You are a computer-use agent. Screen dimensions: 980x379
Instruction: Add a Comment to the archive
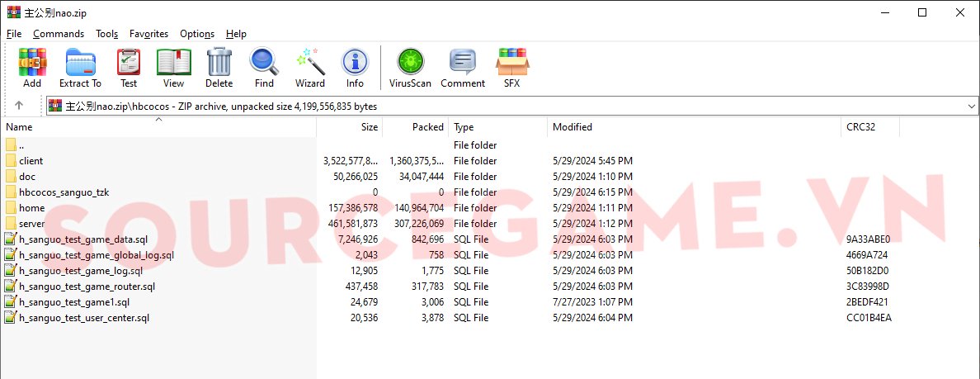point(463,68)
